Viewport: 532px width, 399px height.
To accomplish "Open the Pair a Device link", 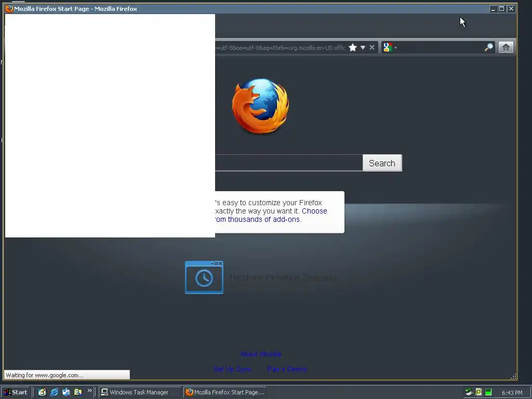I will 287,369.
